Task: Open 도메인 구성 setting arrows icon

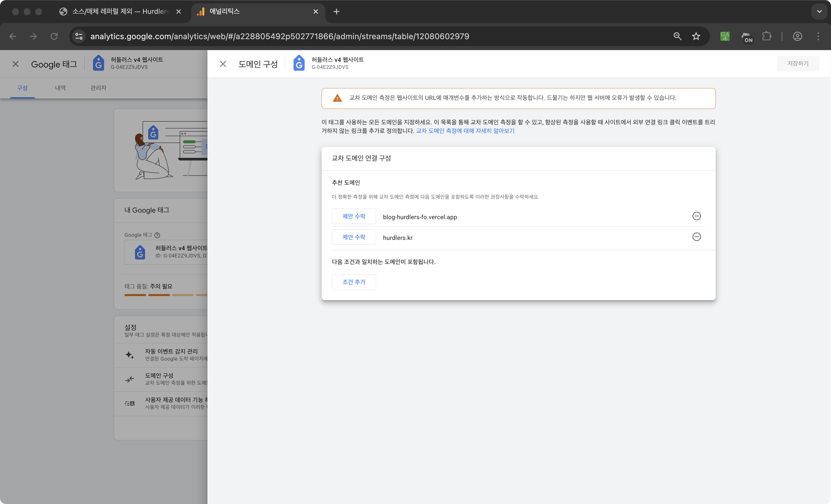Action: tap(129, 380)
